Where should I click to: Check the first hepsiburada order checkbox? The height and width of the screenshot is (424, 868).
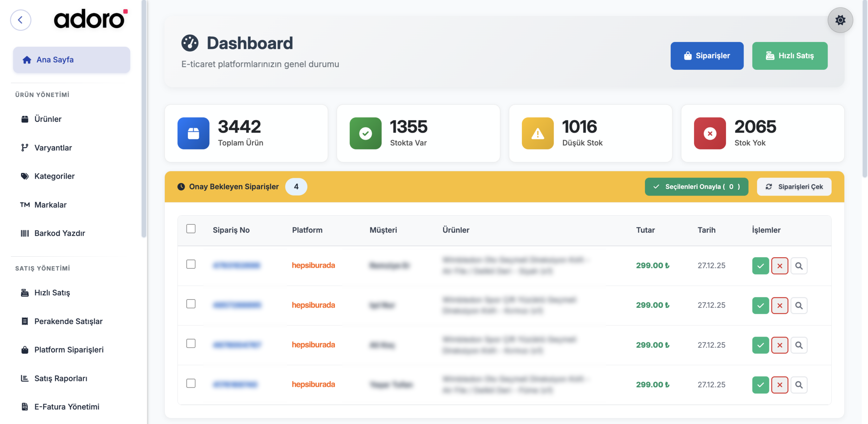coord(191,264)
